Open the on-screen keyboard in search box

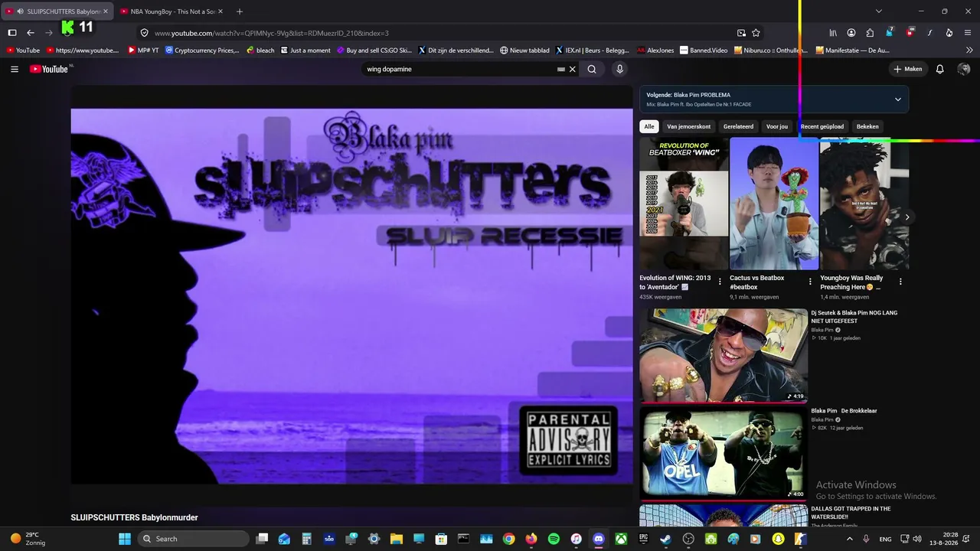561,69
